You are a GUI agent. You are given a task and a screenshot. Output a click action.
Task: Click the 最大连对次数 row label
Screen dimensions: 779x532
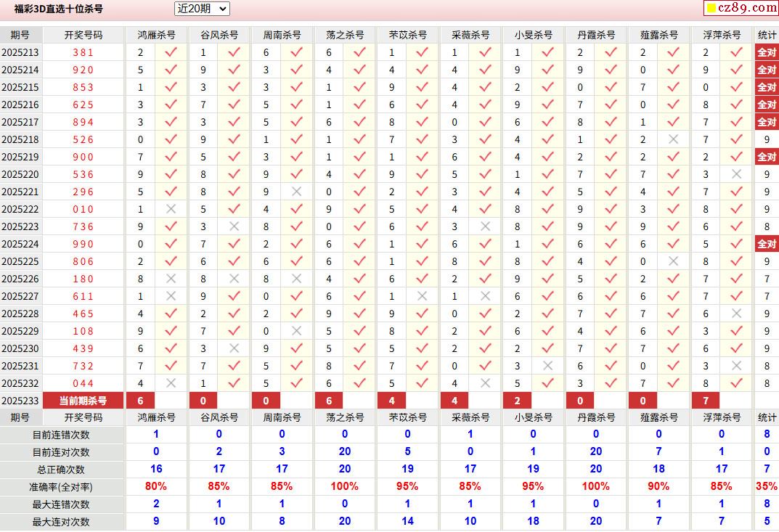click(x=61, y=522)
